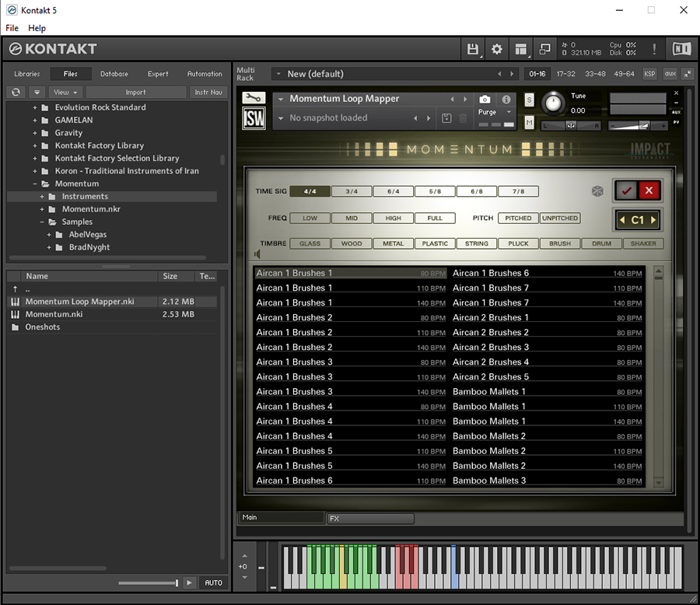This screenshot has width=700, height=605.
Task: Open instrument edit mode wrench icon
Action: pyautogui.click(x=254, y=98)
